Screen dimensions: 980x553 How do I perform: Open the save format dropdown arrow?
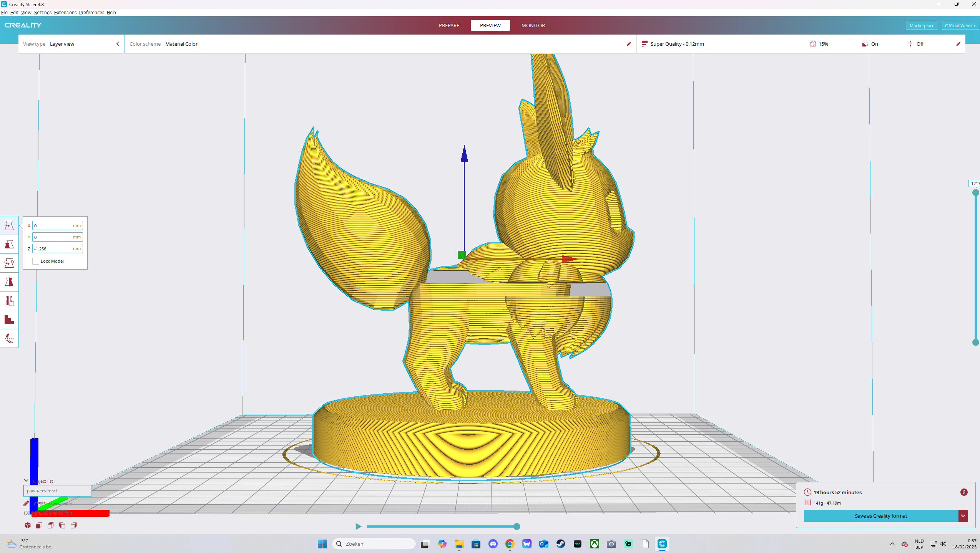click(963, 516)
